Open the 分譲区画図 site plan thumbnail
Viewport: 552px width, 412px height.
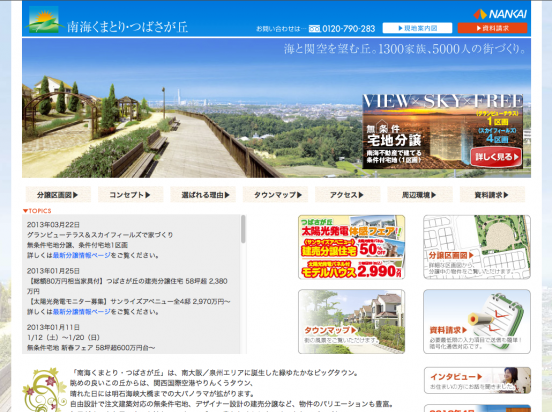[477, 247]
